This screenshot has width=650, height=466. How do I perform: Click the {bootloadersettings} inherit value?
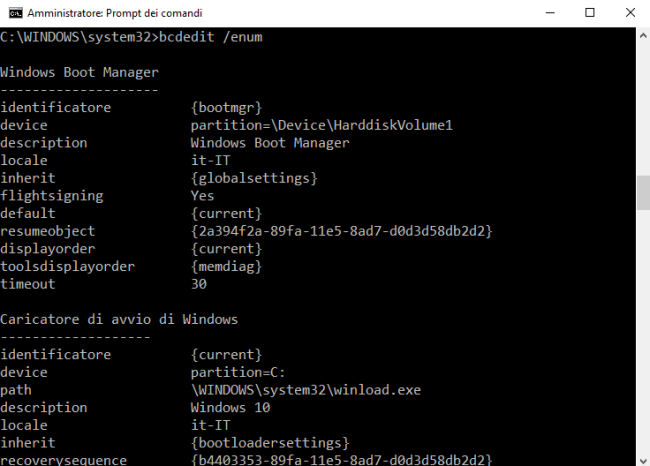coord(270,443)
